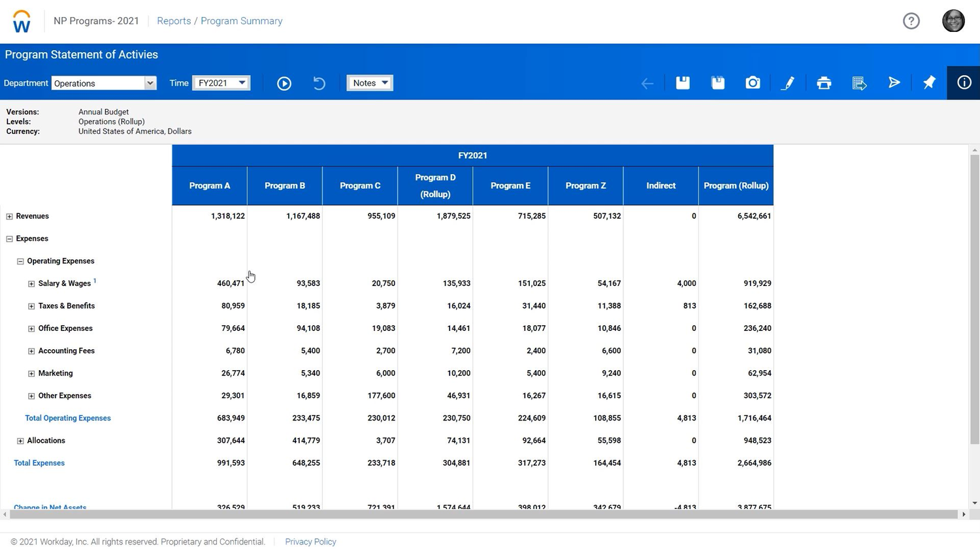This screenshot has height=549, width=980.
Task: Open the Help question mark icon
Action: [911, 21]
